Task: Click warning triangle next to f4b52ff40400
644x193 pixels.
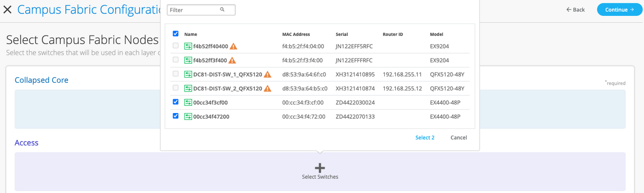Action: click(x=233, y=46)
